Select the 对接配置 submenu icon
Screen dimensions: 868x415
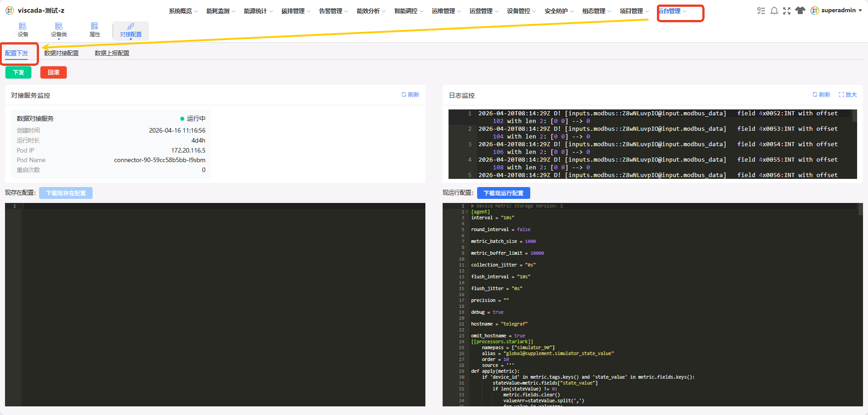131,26
